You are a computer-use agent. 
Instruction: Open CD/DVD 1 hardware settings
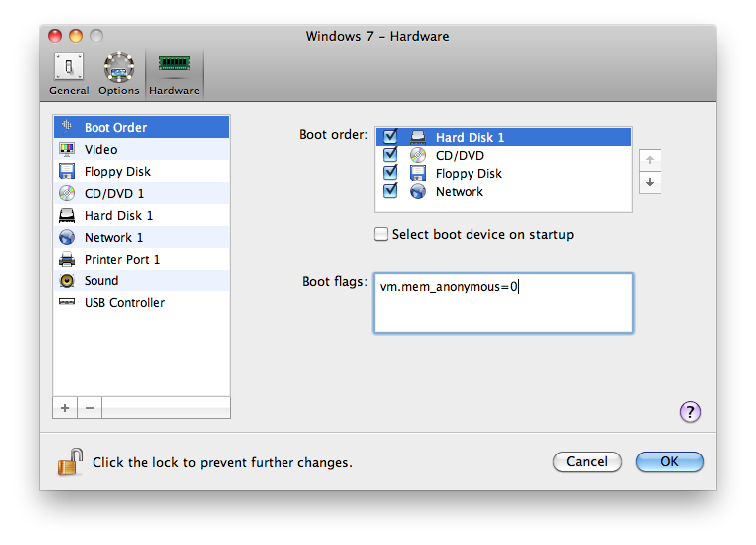point(141,193)
